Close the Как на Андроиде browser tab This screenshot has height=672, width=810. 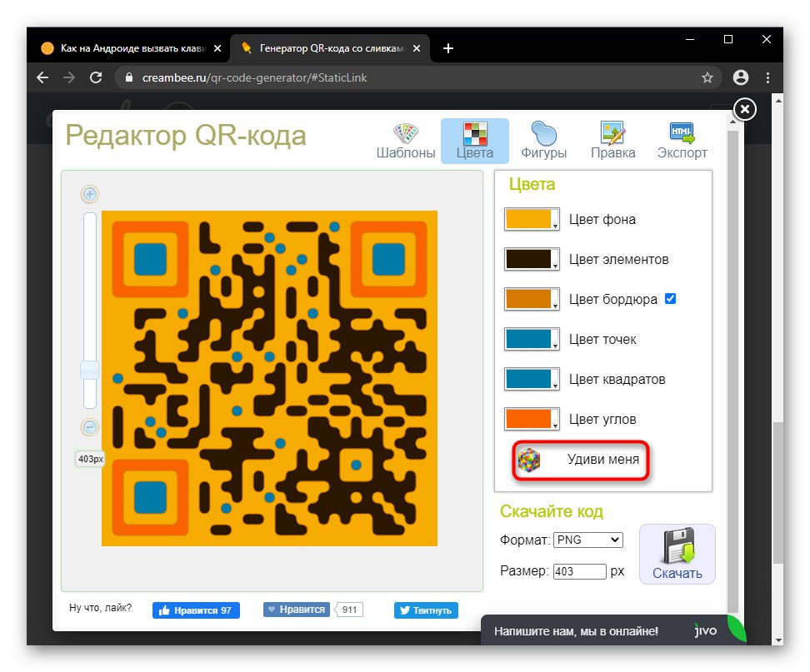217,48
